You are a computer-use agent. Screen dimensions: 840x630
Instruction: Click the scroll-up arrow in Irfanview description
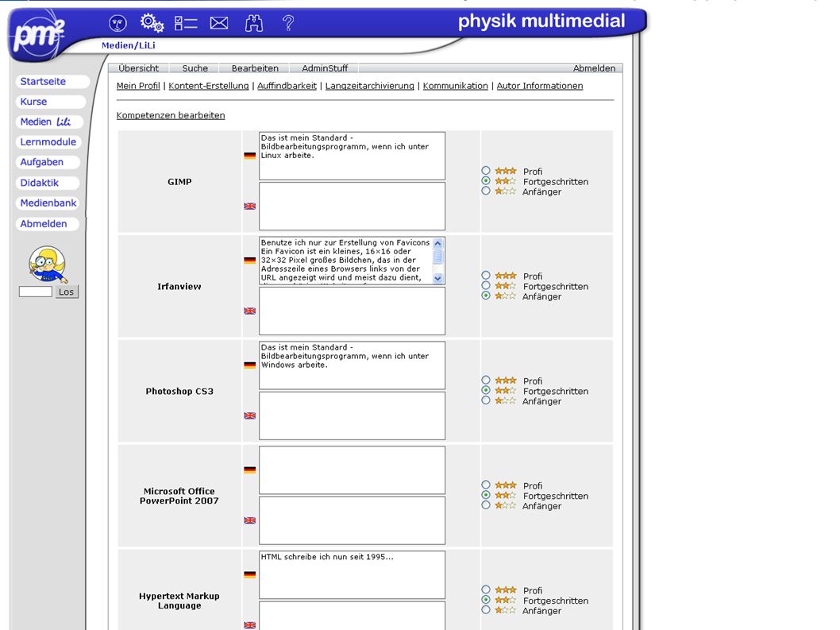(437, 243)
